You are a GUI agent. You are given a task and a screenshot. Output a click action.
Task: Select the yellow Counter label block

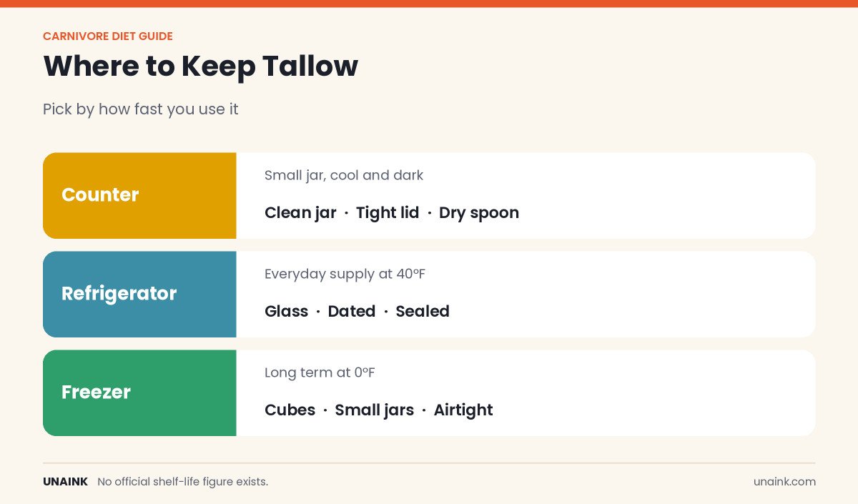pos(139,195)
